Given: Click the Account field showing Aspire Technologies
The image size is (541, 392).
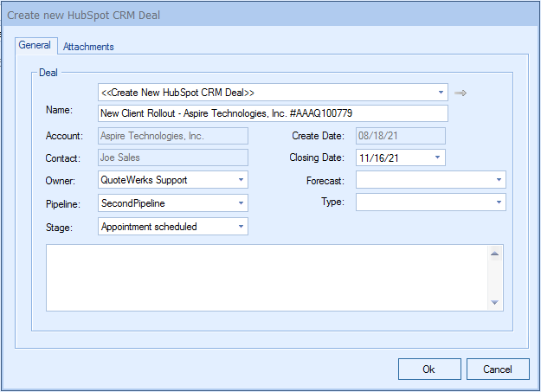Looking at the screenshot, I should 172,136.
